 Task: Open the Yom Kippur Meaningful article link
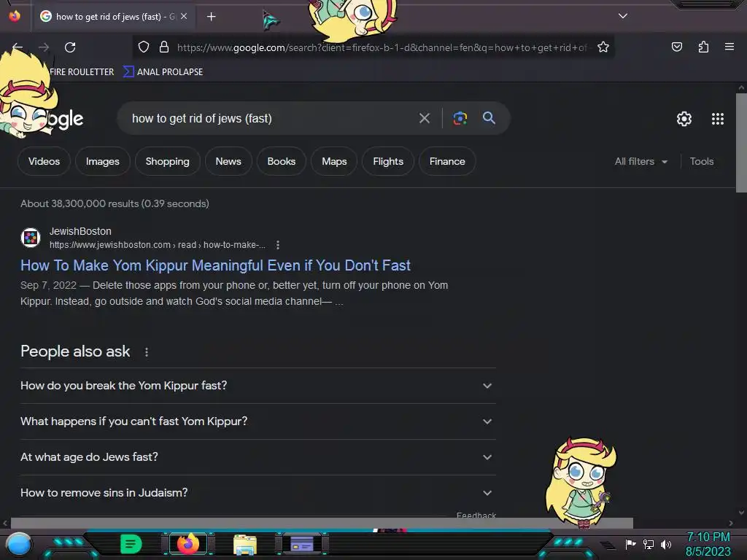(215, 265)
